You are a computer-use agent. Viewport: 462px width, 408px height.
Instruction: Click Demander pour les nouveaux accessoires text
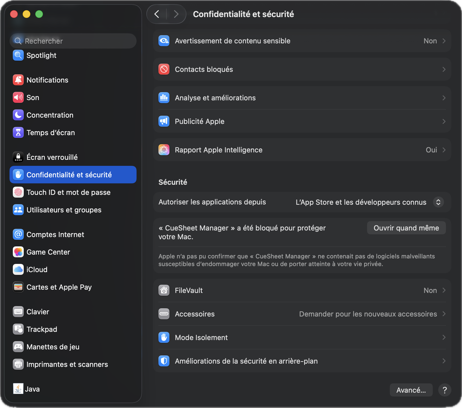pyautogui.click(x=368, y=314)
